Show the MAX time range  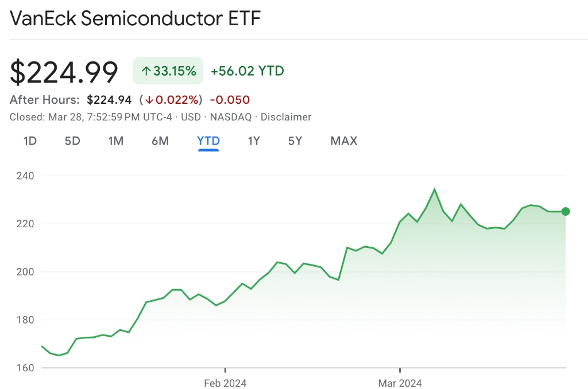tap(344, 141)
